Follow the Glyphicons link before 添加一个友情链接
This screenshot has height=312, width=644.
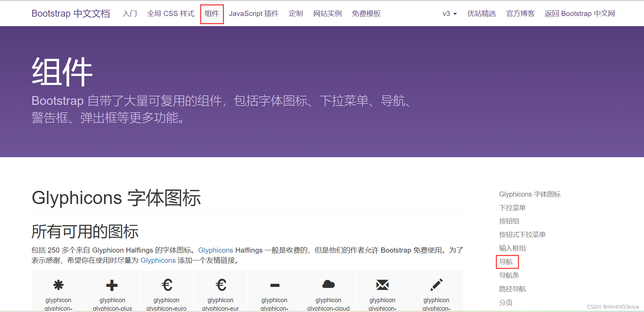pyautogui.click(x=158, y=260)
